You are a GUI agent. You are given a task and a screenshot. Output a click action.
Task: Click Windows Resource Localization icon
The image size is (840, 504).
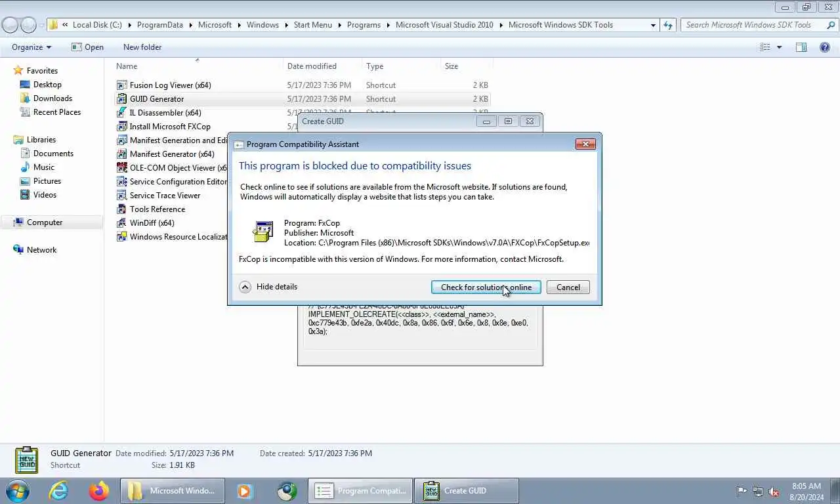click(x=121, y=237)
